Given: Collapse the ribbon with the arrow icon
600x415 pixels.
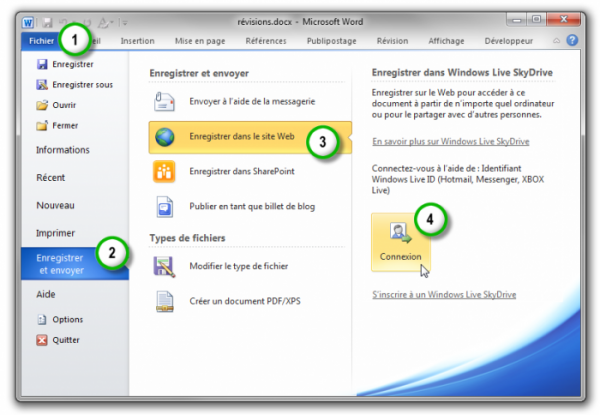Looking at the screenshot, I should click(x=556, y=41).
